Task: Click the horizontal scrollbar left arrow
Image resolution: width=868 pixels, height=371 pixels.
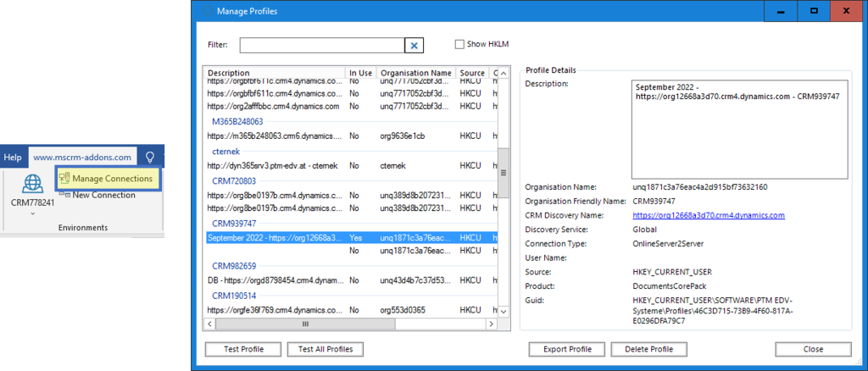Action: (x=210, y=324)
